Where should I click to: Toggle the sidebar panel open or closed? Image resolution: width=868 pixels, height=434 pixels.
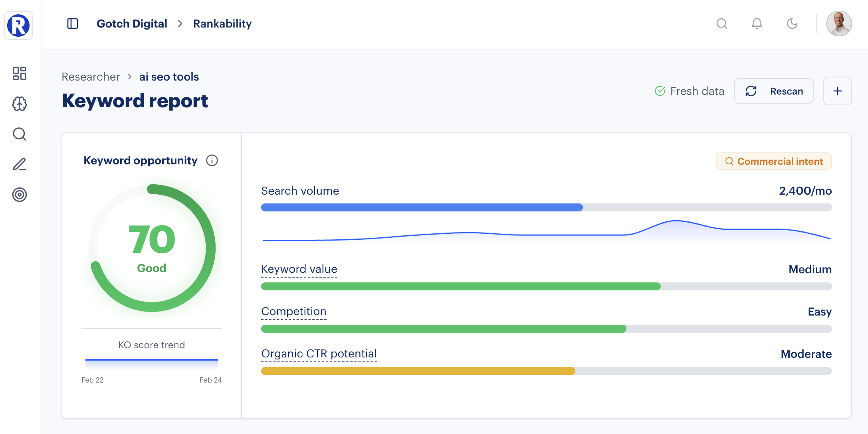72,24
